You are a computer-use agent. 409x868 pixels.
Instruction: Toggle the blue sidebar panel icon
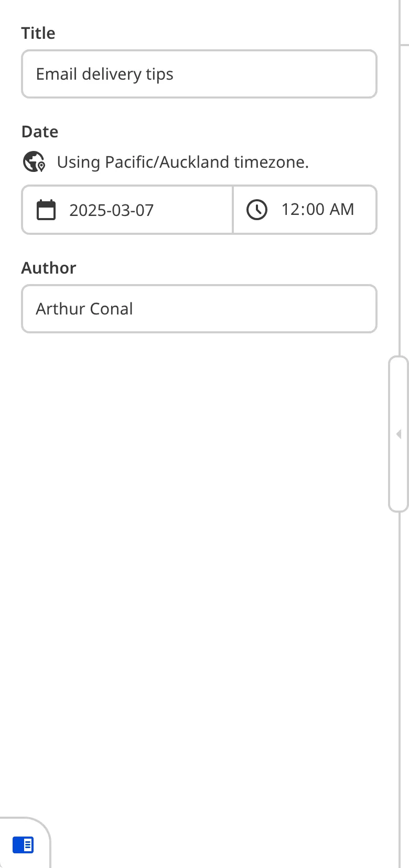23,845
